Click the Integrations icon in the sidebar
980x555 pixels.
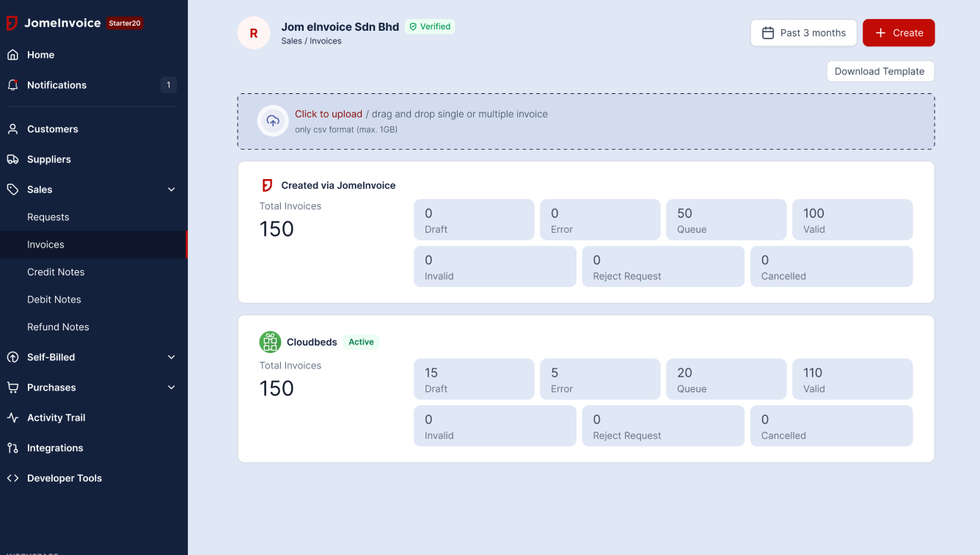click(12, 448)
